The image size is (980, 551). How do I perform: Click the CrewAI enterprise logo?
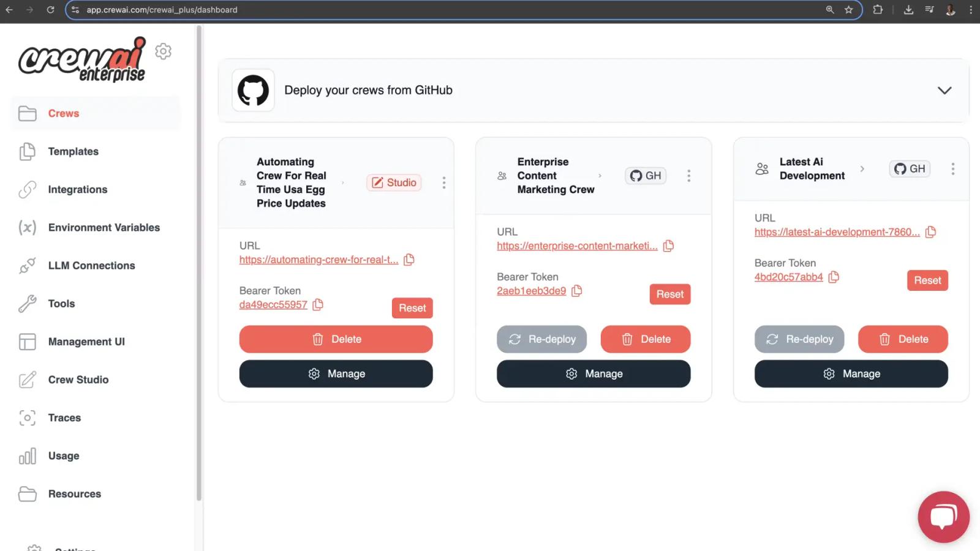click(x=82, y=59)
